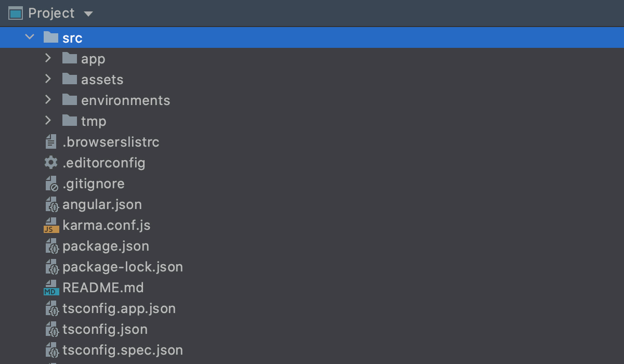Screen dimensions: 624x364
Task: Expand the environments folder chevron
Action: (x=48, y=100)
